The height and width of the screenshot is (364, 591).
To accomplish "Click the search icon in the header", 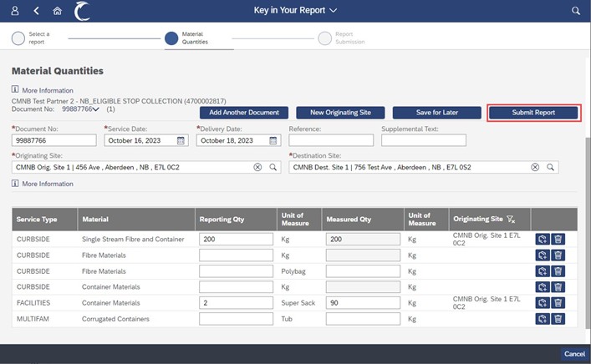I will [x=575, y=11].
